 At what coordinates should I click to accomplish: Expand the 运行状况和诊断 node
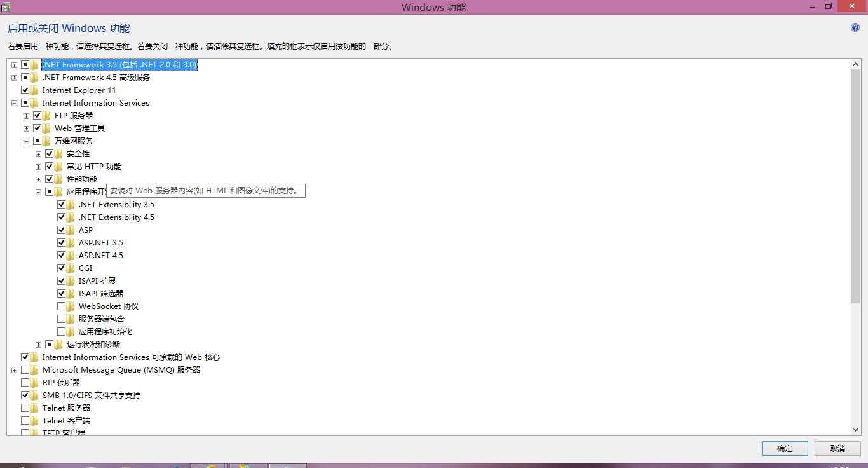38,345
